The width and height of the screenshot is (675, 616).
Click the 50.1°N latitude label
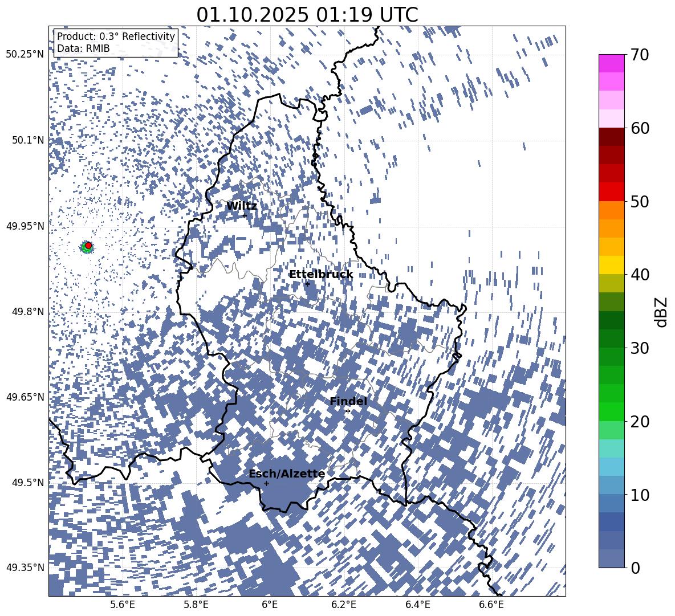27,140
